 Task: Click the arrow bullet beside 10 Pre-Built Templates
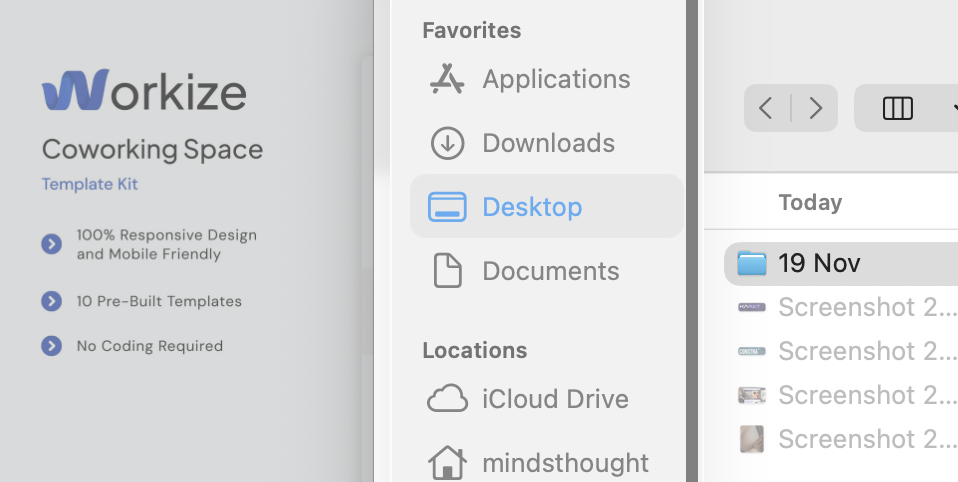click(51, 301)
